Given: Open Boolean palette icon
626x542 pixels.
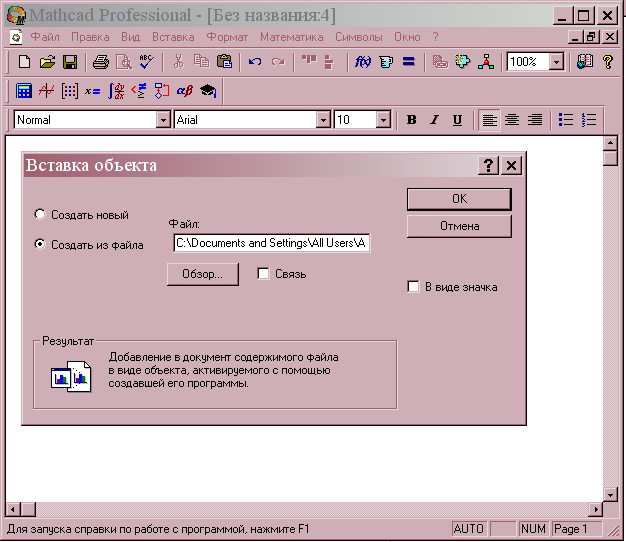Looking at the screenshot, I should (139, 91).
